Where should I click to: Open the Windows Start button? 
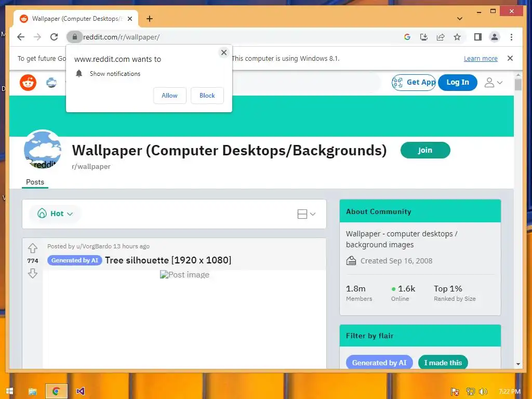[9, 391]
